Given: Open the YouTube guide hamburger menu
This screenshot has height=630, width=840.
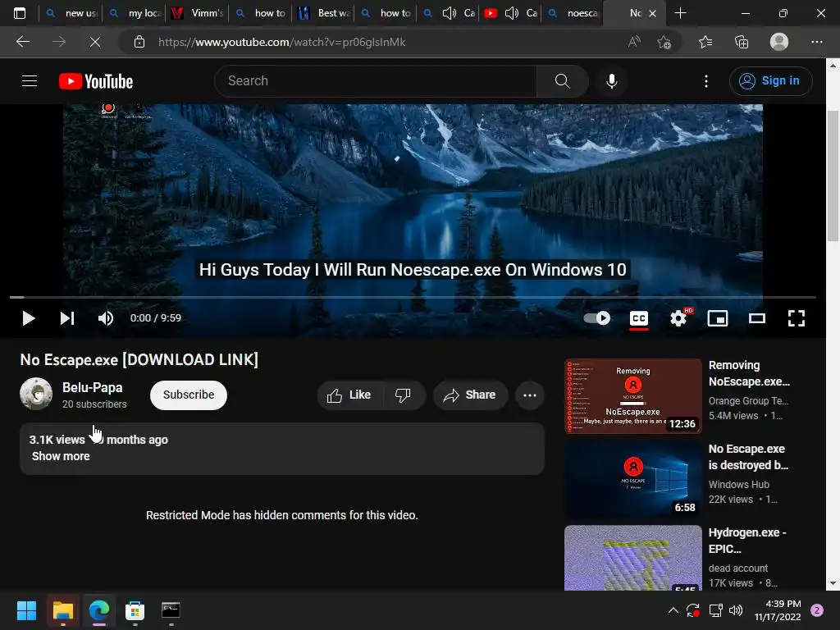Looking at the screenshot, I should click(30, 81).
